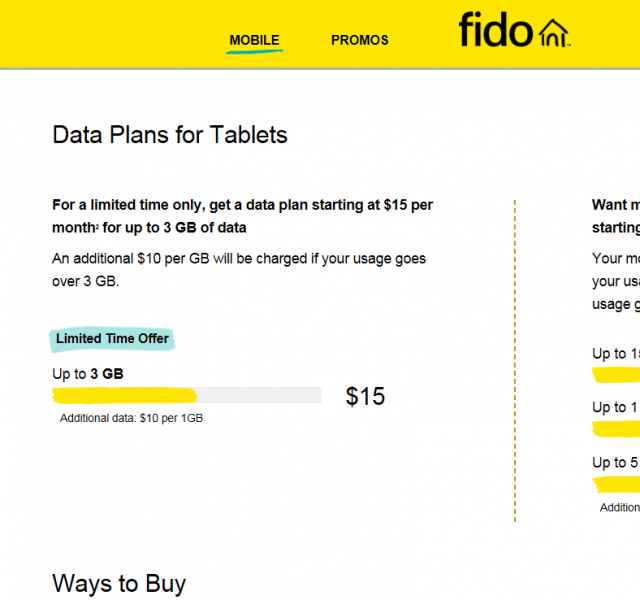This screenshot has height=600, width=640.
Task: Click the yellow bar under "Up to 15"
Action: [x=616, y=375]
